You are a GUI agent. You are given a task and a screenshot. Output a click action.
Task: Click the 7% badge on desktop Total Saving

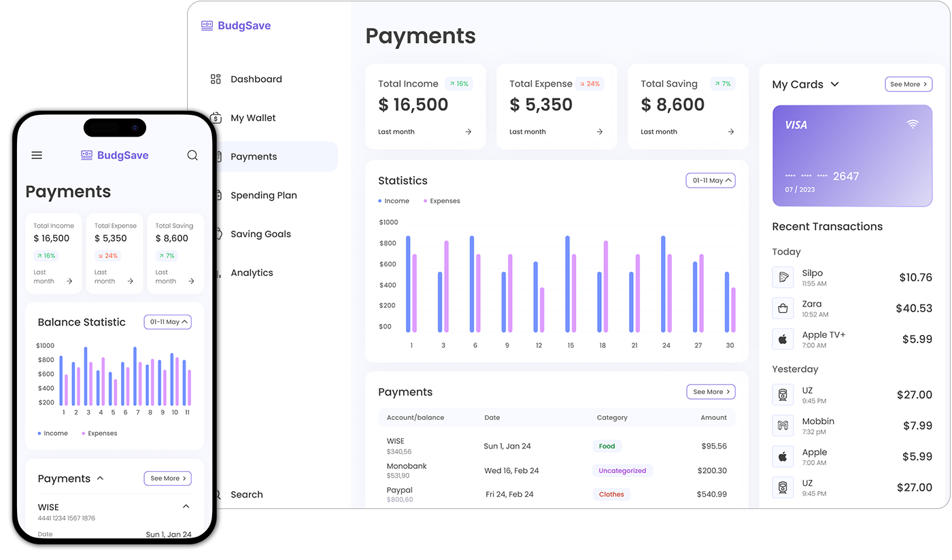[x=723, y=84]
